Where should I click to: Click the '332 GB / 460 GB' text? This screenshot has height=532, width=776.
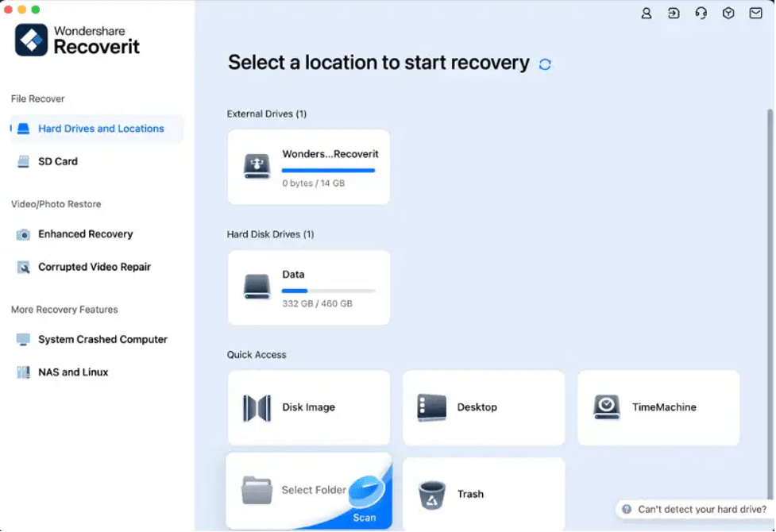[x=317, y=304]
